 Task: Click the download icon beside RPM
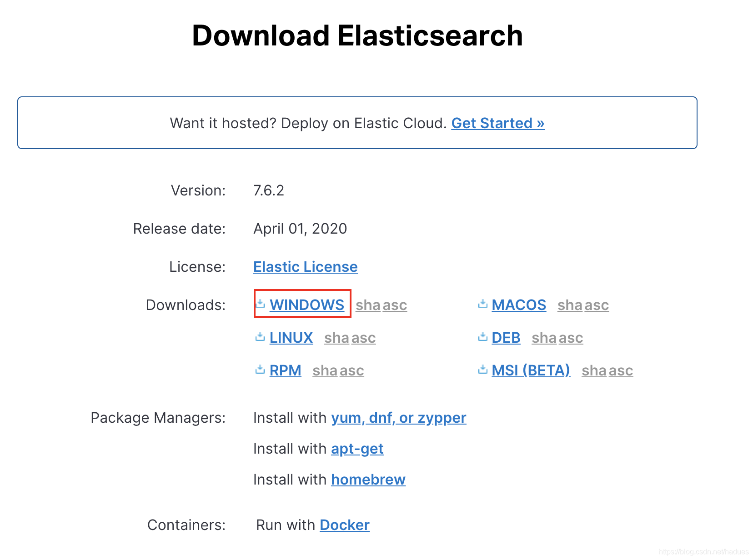click(260, 369)
